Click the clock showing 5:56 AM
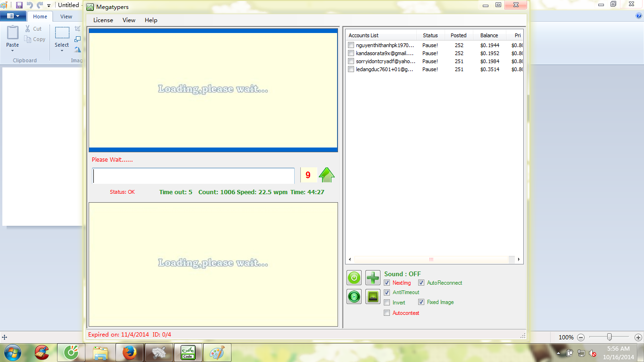The height and width of the screenshot is (362, 644). click(619, 349)
